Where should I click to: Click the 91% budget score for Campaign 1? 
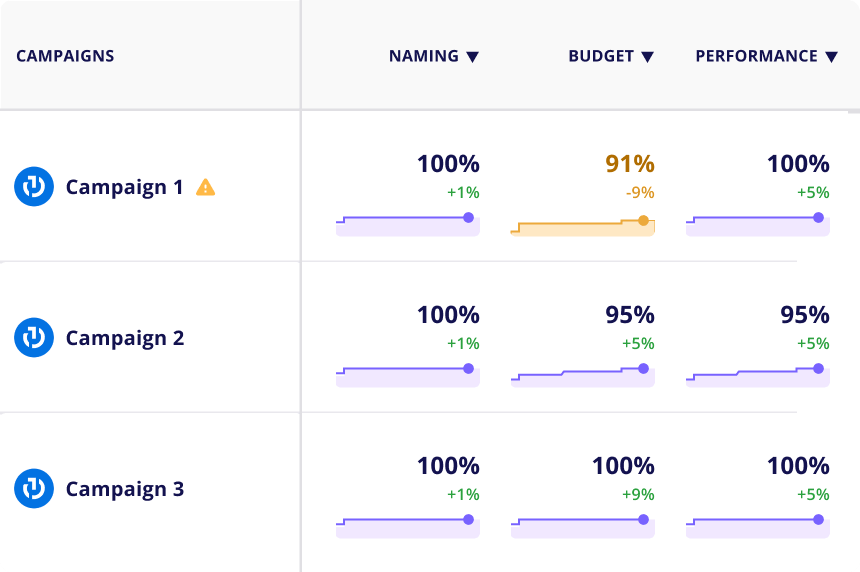629,164
